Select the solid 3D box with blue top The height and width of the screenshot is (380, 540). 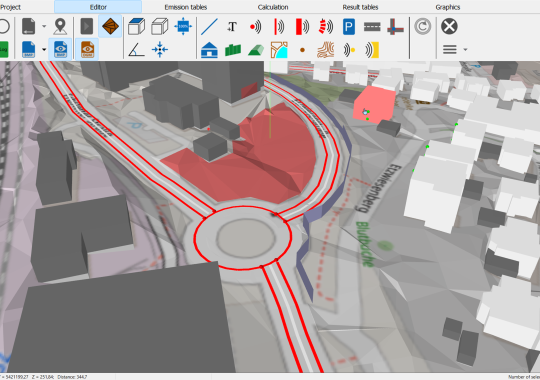click(136, 27)
